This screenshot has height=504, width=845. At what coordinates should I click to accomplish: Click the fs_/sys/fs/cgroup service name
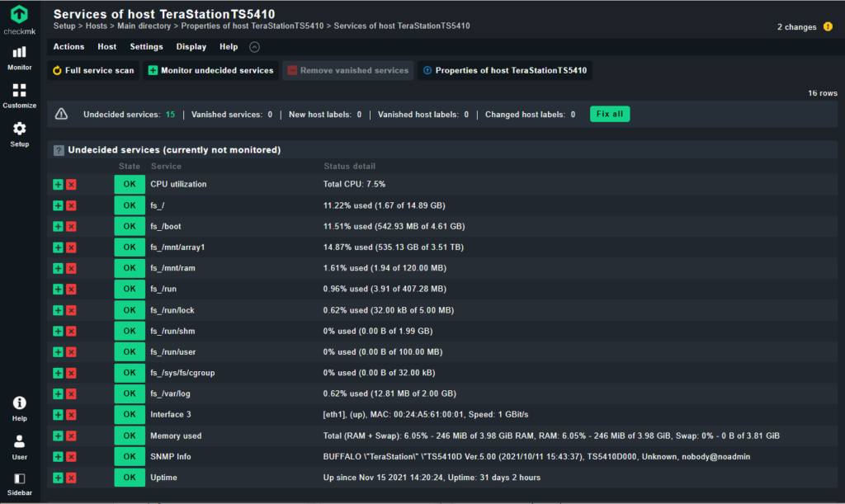(x=182, y=373)
